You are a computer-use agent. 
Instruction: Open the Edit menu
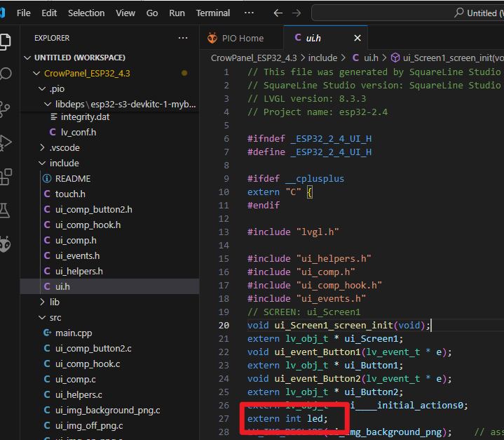coord(49,13)
